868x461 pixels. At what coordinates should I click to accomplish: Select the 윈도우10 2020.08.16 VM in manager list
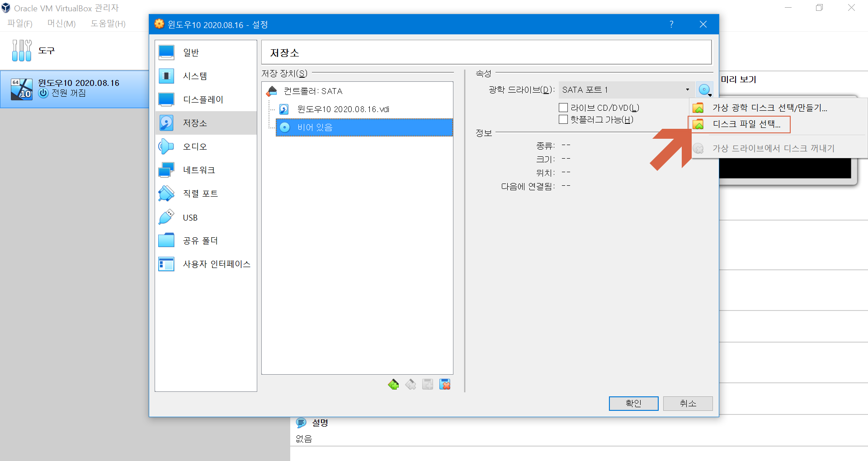(75, 89)
